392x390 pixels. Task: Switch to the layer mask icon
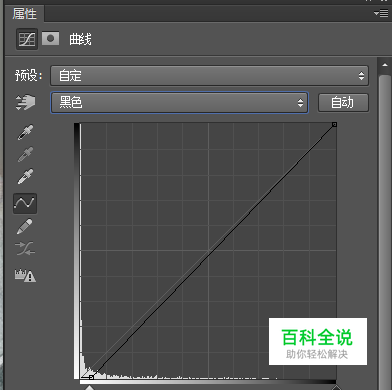50,39
